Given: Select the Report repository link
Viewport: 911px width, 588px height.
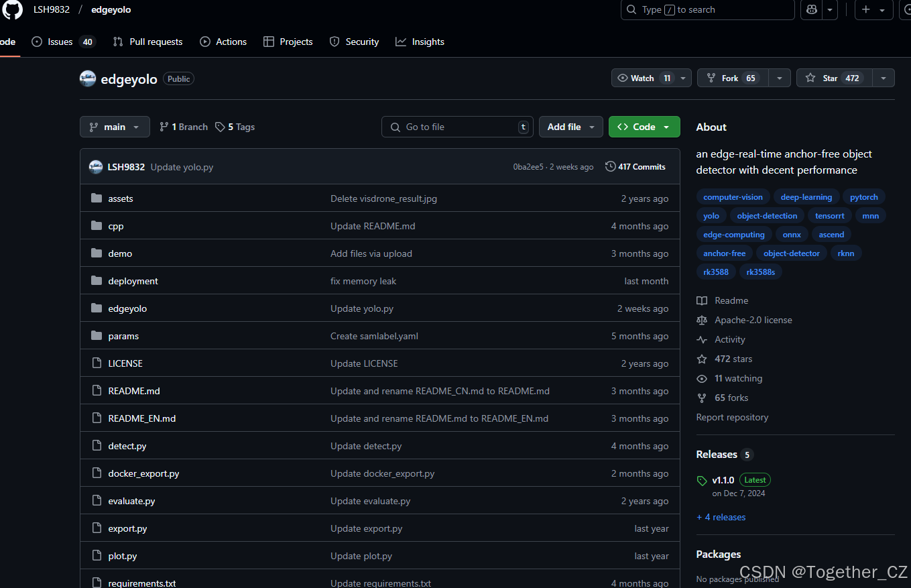Looking at the screenshot, I should pos(732,417).
